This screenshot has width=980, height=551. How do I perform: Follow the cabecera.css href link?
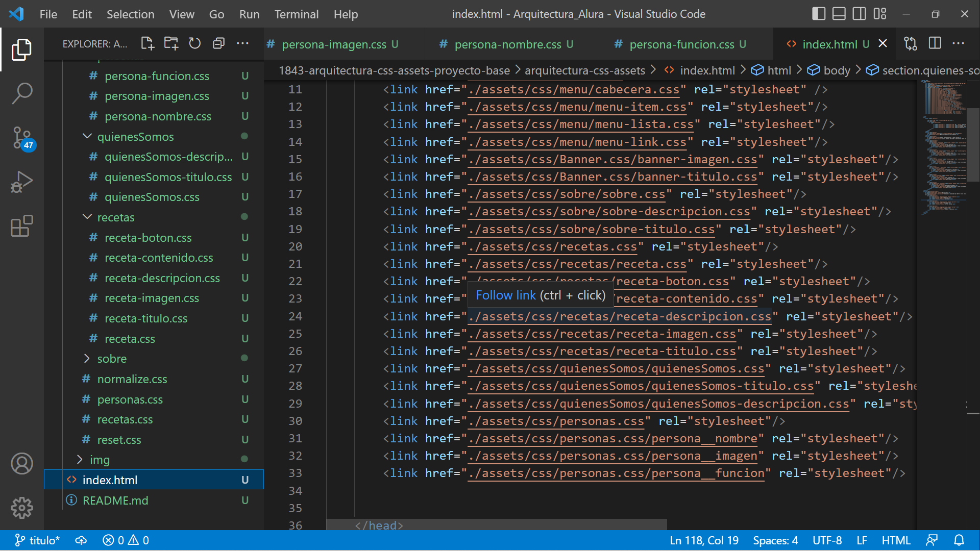(574, 90)
